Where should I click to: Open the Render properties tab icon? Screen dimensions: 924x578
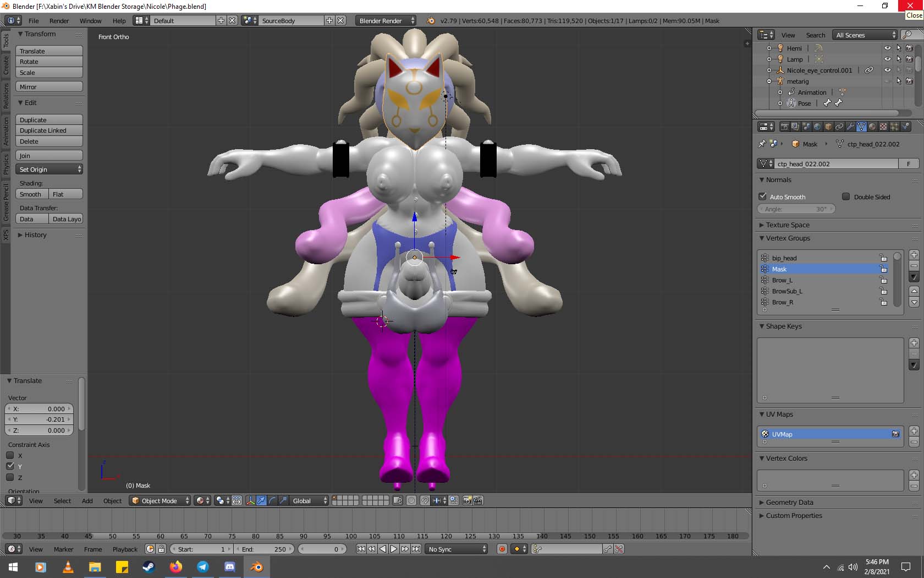784,127
